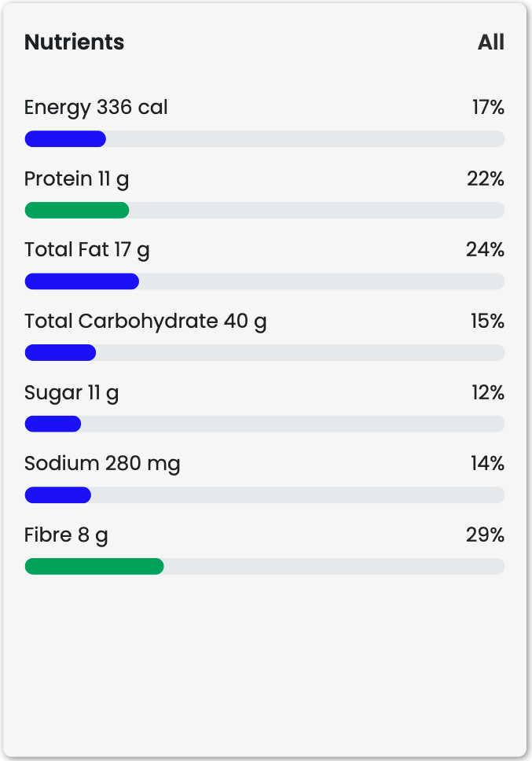Click the green Protein progress bar

[x=77, y=211]
